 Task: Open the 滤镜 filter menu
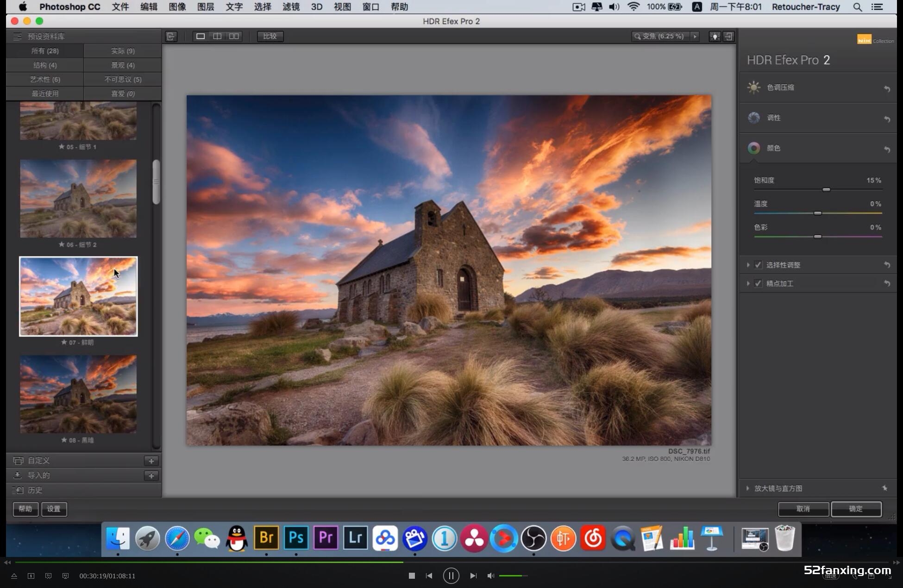coord(291,7)
